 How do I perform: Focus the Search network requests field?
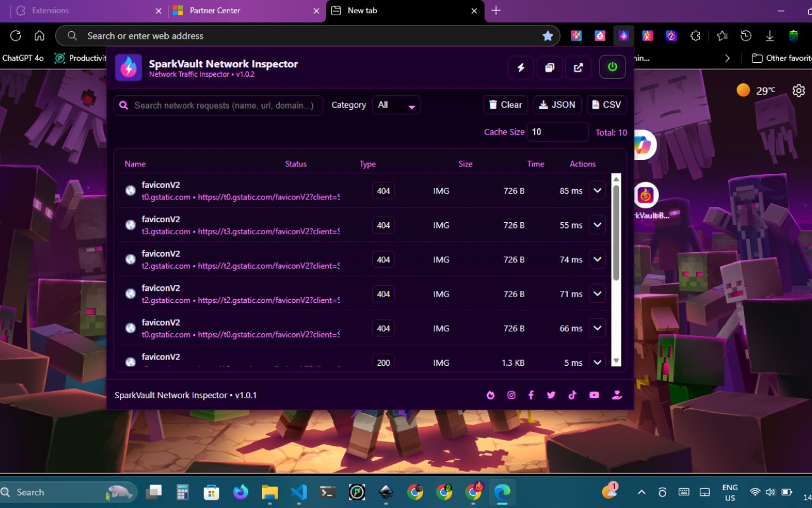218,105
